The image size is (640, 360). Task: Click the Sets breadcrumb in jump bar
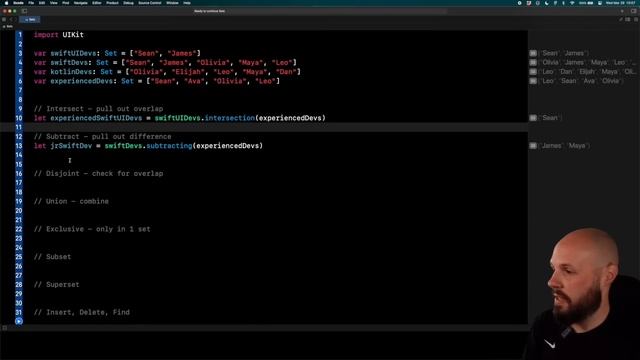[8, 27]
